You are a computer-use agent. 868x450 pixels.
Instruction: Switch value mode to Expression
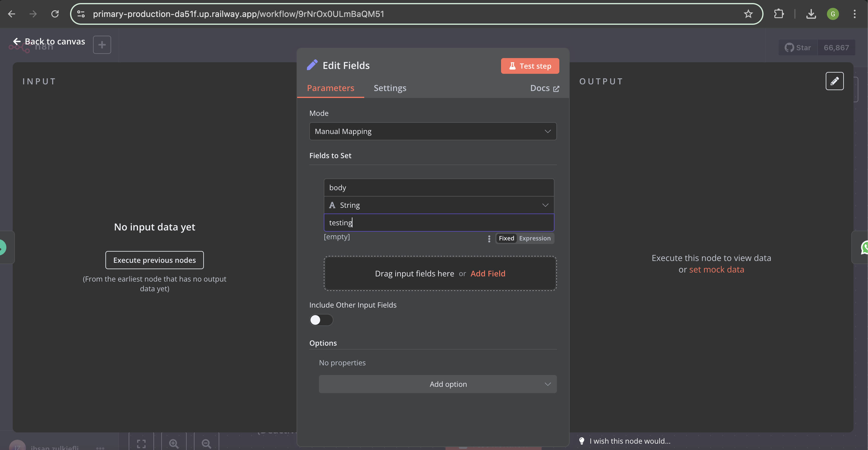click(534, 238)
